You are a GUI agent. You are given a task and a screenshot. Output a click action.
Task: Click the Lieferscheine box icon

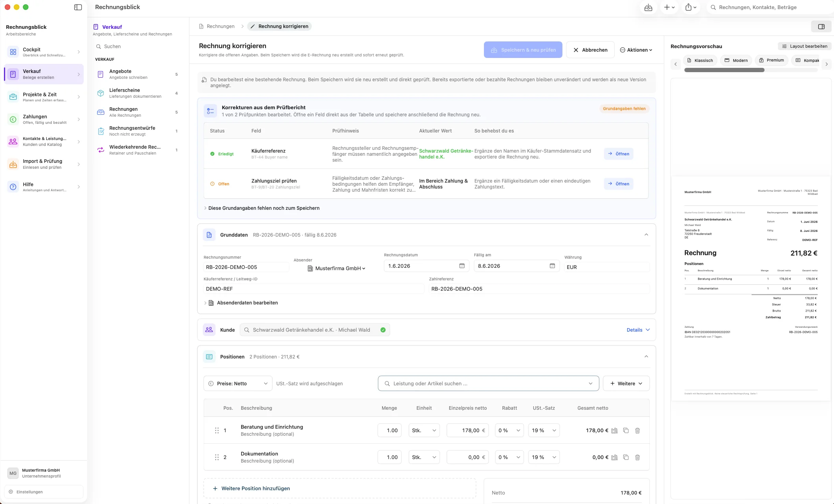point(101,93)
